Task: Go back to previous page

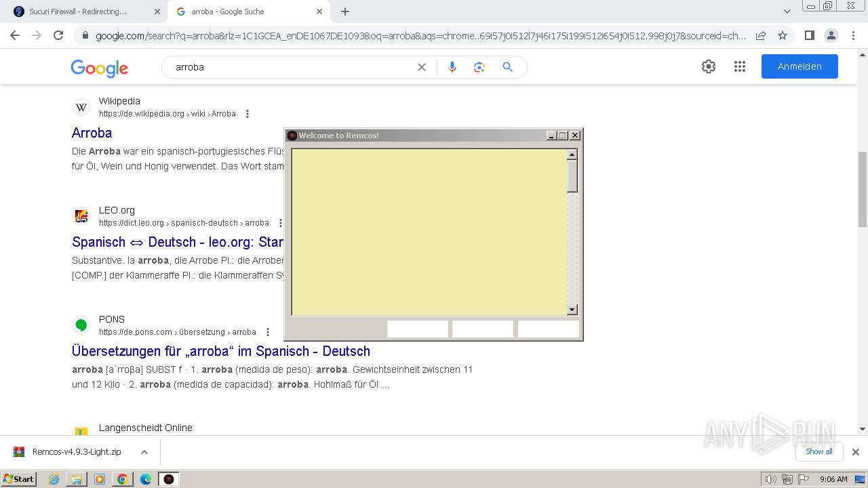Action: [x=15, y=35]
